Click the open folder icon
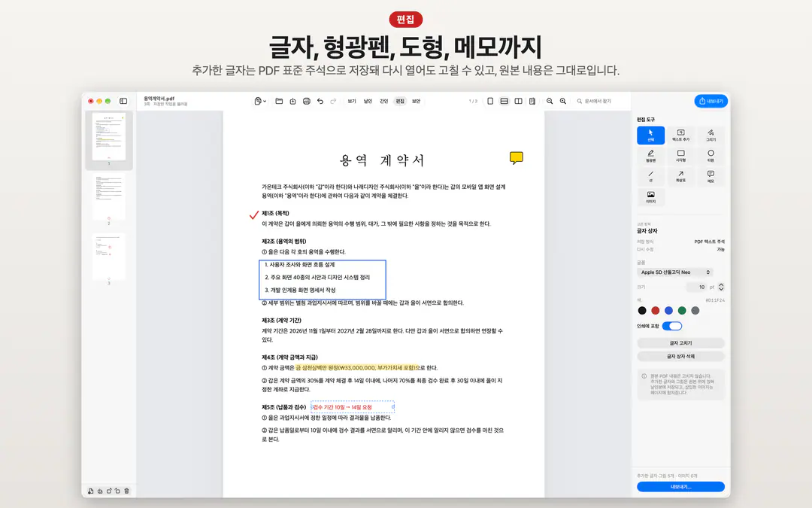This screenshot has width=812, height=508. 279,101
